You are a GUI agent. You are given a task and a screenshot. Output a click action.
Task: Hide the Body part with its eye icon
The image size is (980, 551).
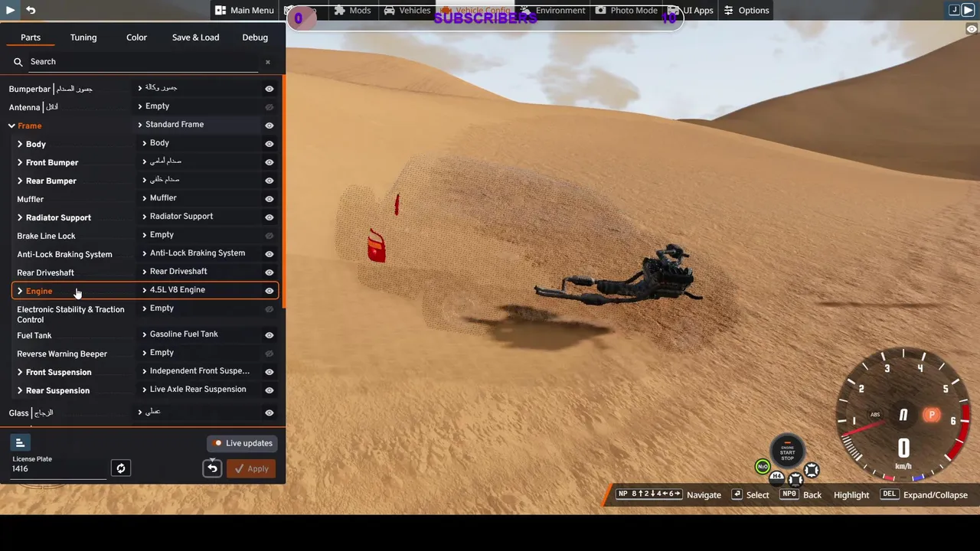click(x=269, y=144)
